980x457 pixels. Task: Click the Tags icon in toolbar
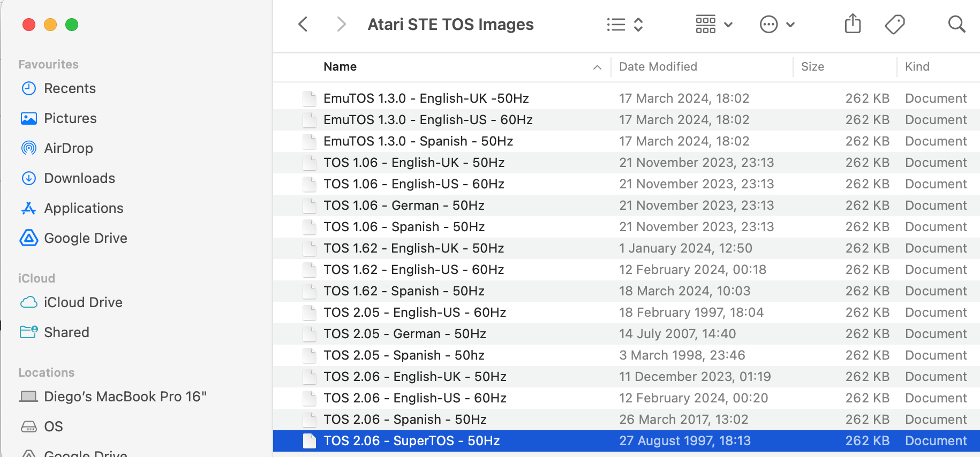(894, 24)
